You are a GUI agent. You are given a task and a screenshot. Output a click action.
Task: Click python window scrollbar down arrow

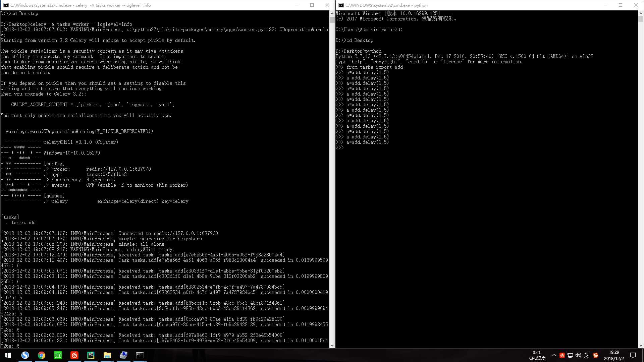[641, 346]
